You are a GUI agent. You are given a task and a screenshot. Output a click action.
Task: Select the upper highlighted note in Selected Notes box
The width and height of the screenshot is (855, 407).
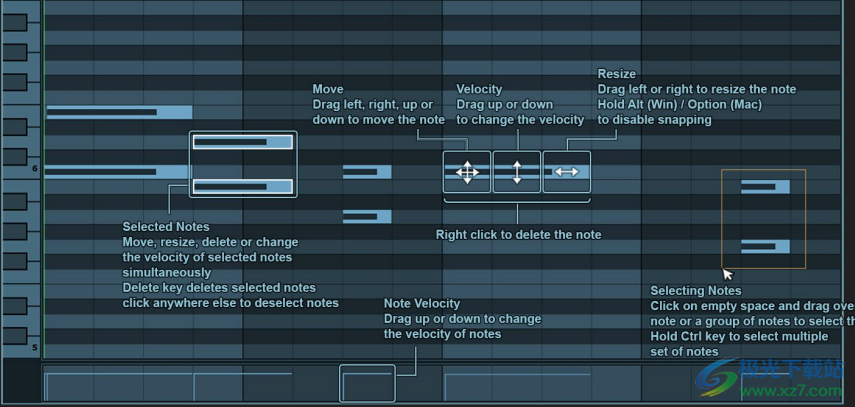pyautogui.click(x=243, y=142)
